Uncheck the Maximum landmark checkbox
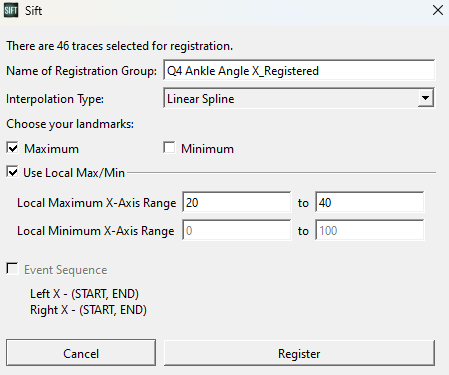 pos(12,148)
